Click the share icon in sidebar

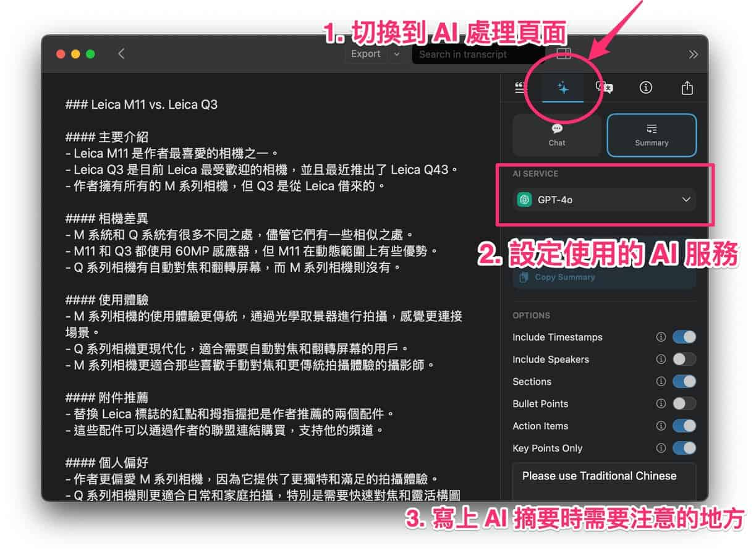pyautogui.click(x=687, y=88)
